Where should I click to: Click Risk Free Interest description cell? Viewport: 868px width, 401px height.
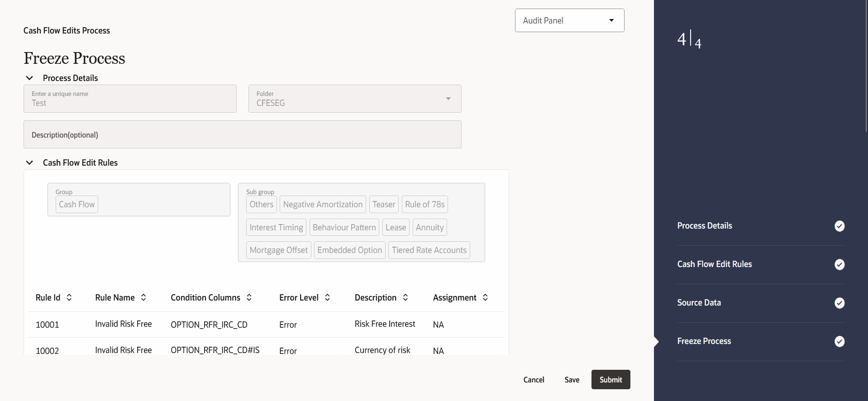coord(385,324)
